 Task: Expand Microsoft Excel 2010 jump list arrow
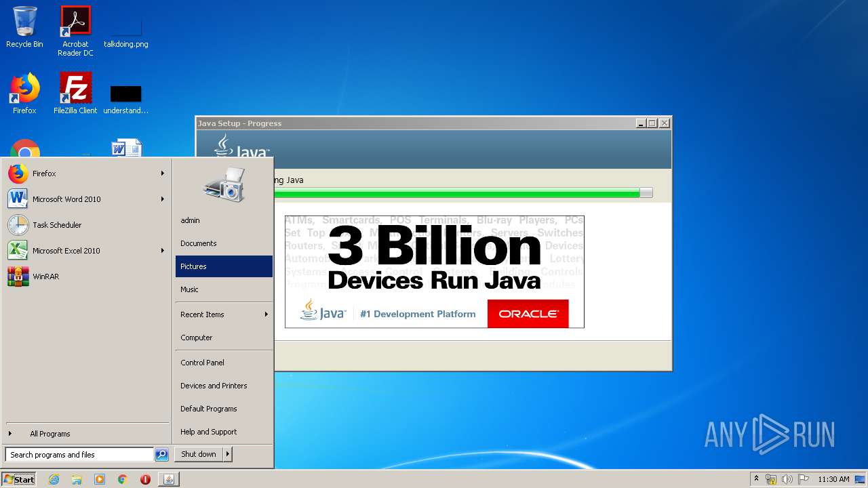click(x=163, y=251)
